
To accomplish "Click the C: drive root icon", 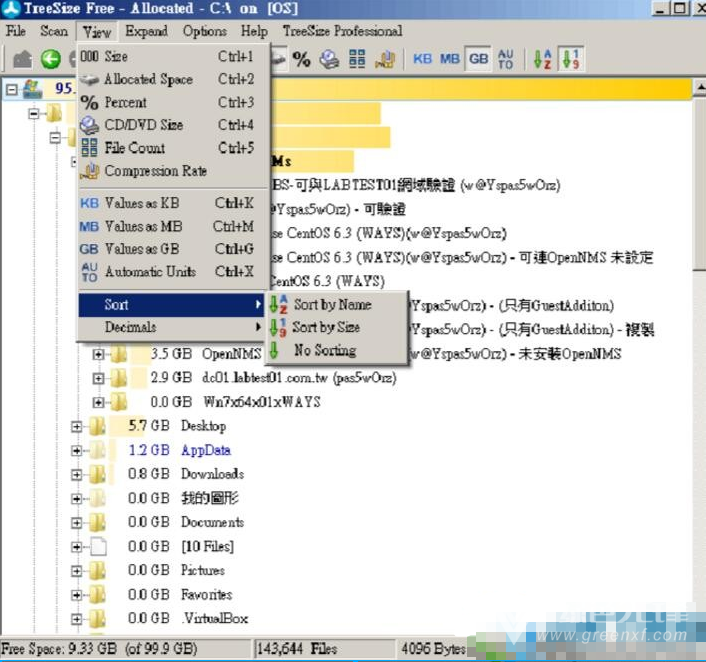I will 33,89.
